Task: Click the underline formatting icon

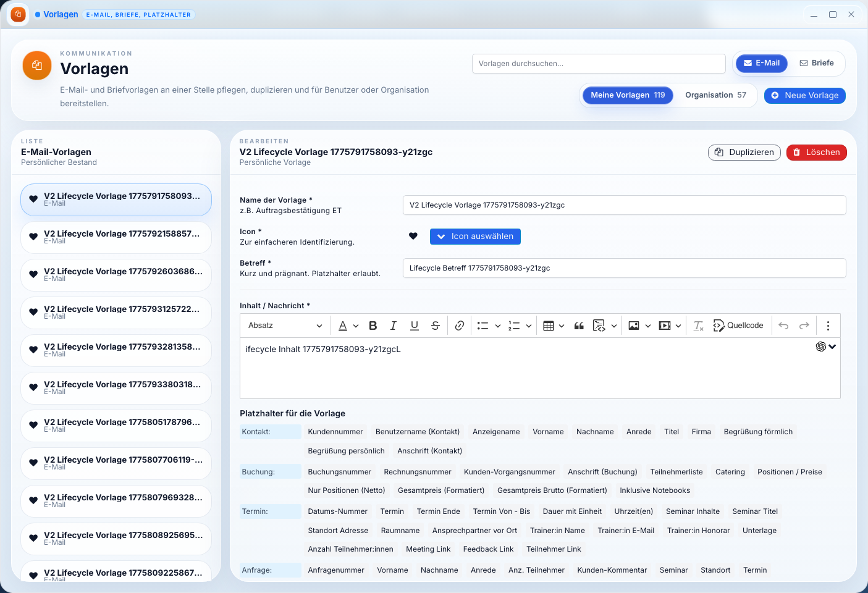Action: [x=415, y=326]
